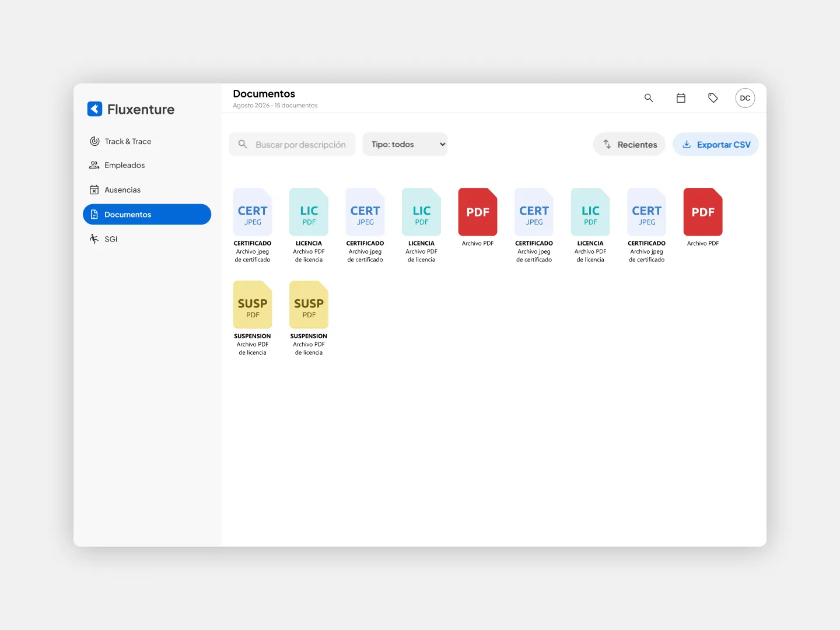Open the tags icon in the header
This screenshot has height=630, width=840.
pos(713,98)
